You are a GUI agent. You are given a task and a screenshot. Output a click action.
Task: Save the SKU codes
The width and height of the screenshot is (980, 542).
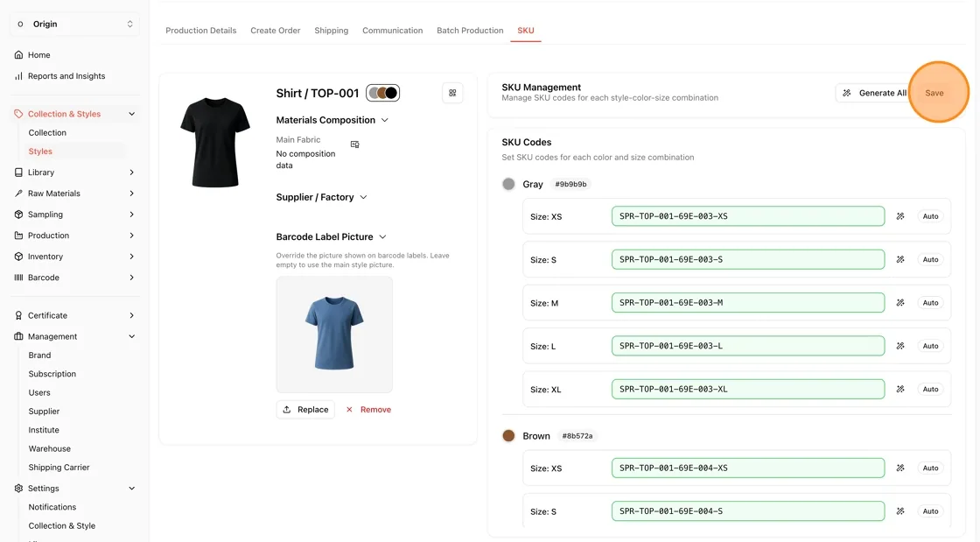tap(934, 93)
